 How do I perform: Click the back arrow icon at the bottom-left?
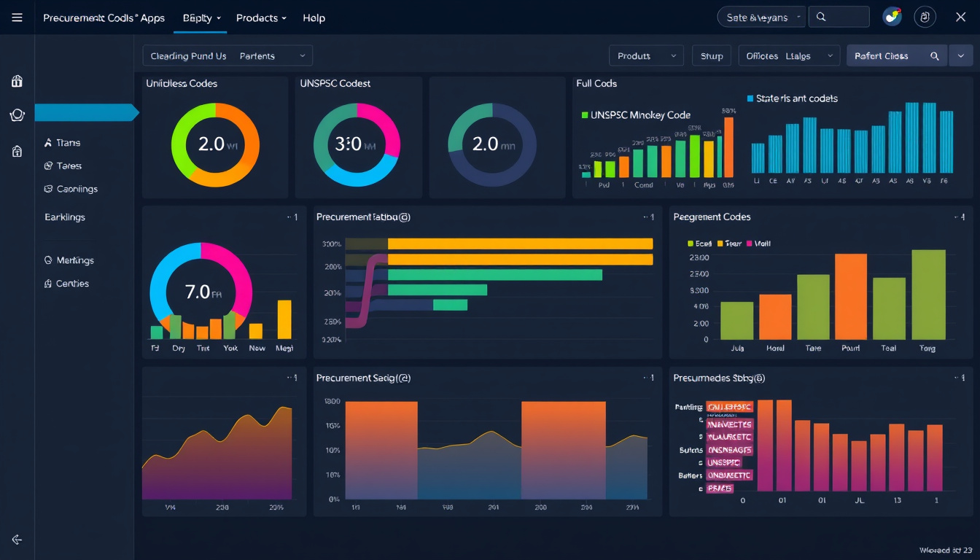(x=17, y=540)
